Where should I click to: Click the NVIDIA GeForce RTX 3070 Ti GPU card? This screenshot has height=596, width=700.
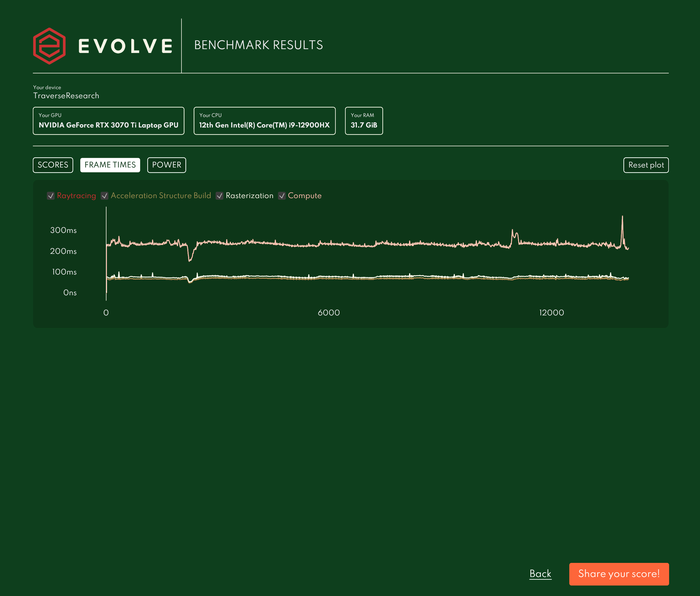coord(108,121)
